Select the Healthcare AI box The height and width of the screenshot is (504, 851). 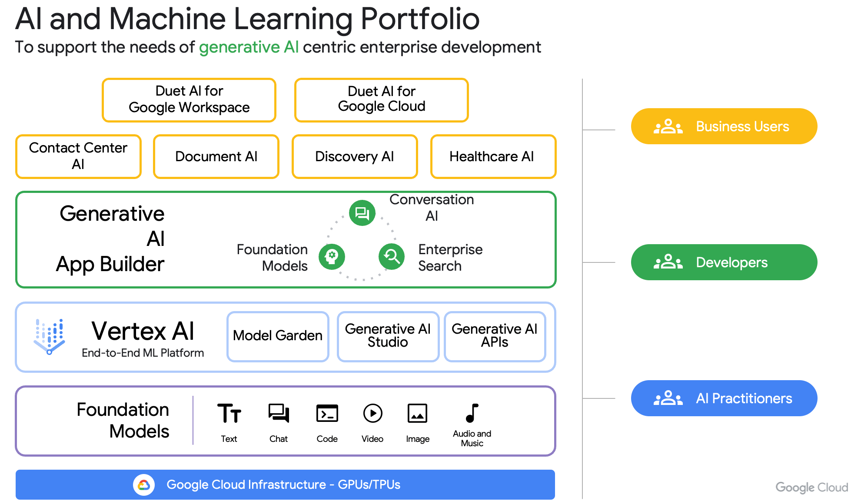click(x=493, y=156)
